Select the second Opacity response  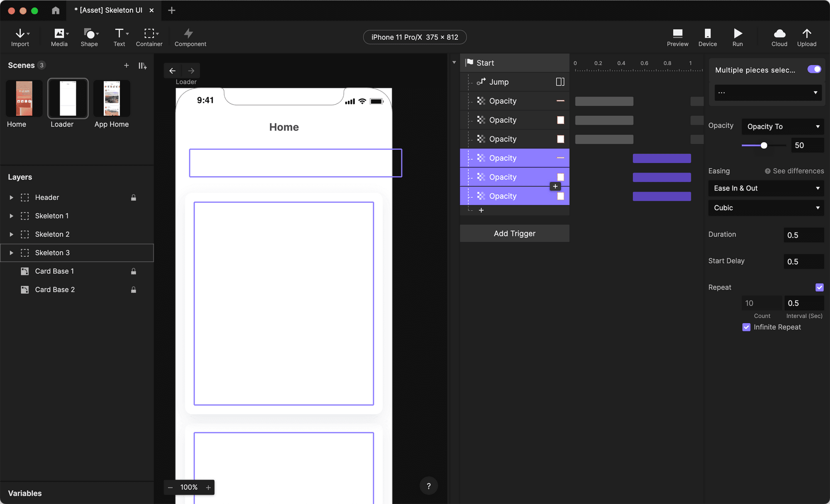point(515,120)
